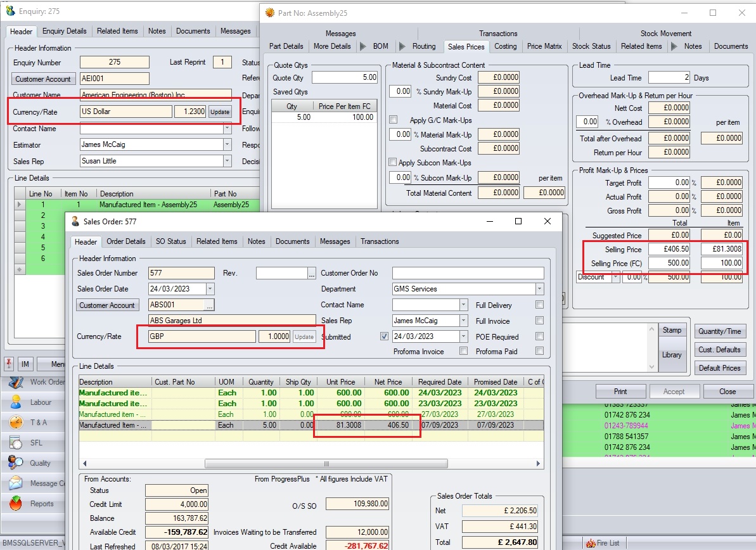Click the Quote Qty input field

(345, 78)
